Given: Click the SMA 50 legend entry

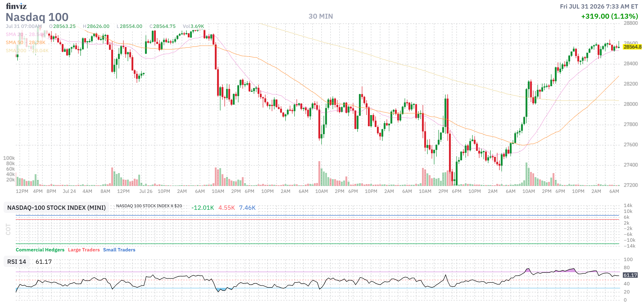Looking at the screenshot, I should point(25,43).
